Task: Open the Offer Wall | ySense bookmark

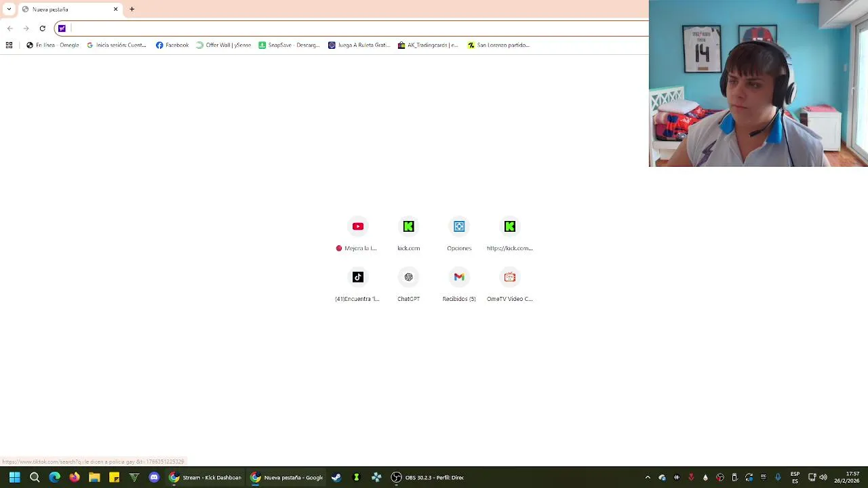Action: point(224,45)
